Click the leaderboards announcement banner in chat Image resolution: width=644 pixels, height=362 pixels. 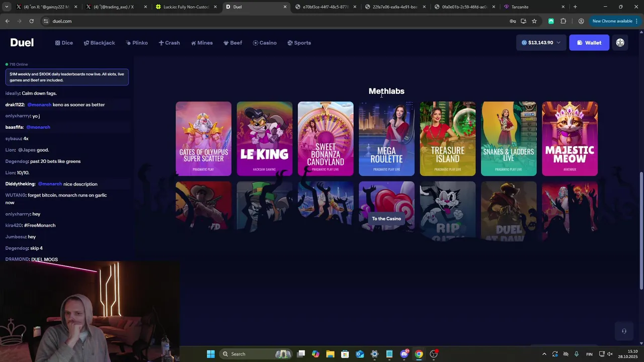[x=67, y=77]
